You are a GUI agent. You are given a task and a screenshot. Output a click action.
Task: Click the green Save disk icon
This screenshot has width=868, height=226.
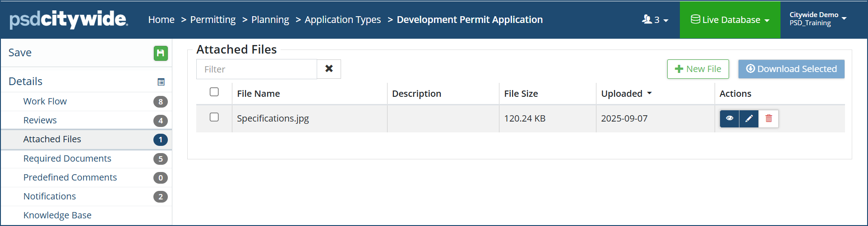coord(161,53)
